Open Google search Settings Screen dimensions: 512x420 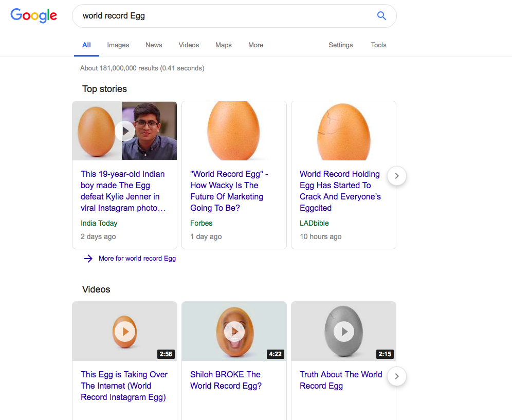[x=340, y=45]
